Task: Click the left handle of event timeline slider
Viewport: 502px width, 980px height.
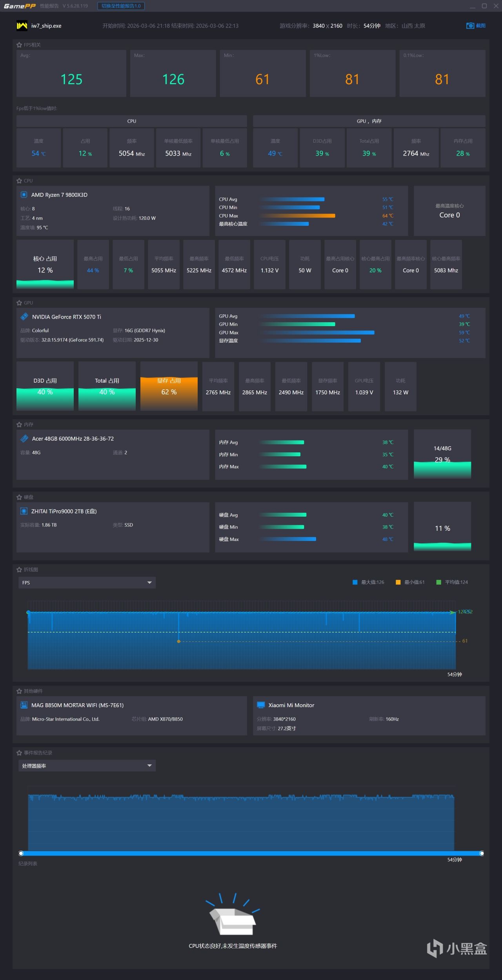Action: pyautogui.click(x=21, y=854)
